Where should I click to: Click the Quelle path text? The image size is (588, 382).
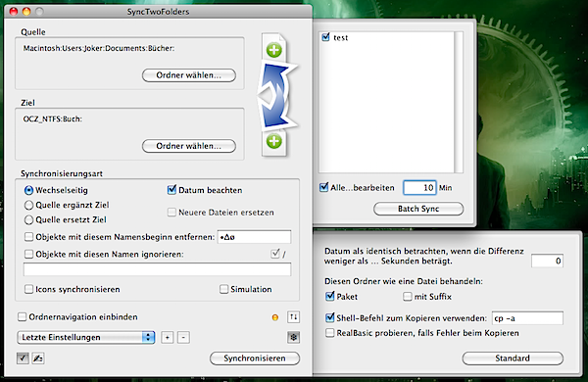click(99, 48)
